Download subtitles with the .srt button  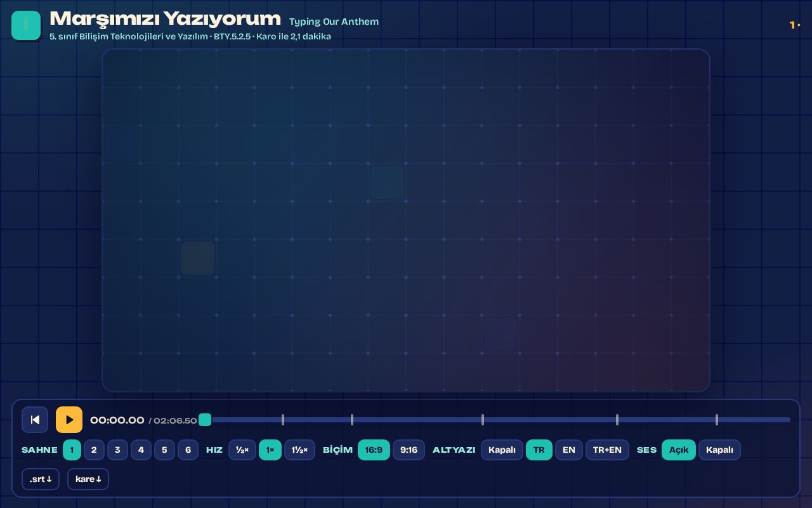[41, 479]
